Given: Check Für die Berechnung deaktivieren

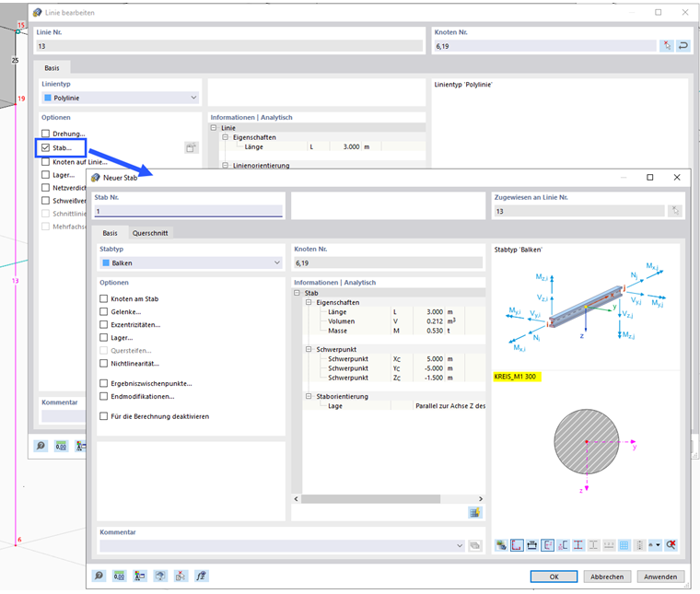Looking at the screenshot, I should pyautogui.click(x=103, y=416).
